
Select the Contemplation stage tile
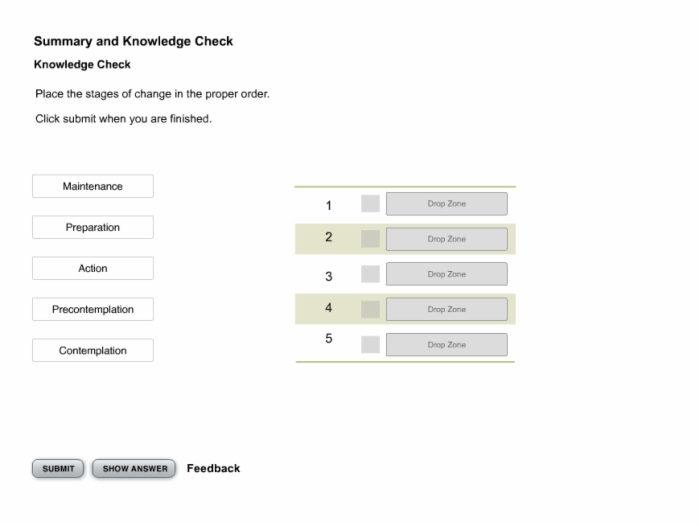tap(93, 351)
